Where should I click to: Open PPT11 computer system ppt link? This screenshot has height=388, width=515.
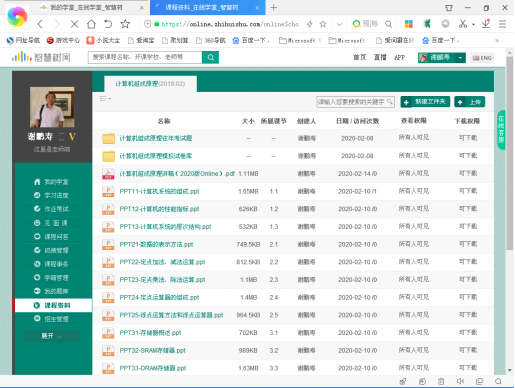(159, 191)
